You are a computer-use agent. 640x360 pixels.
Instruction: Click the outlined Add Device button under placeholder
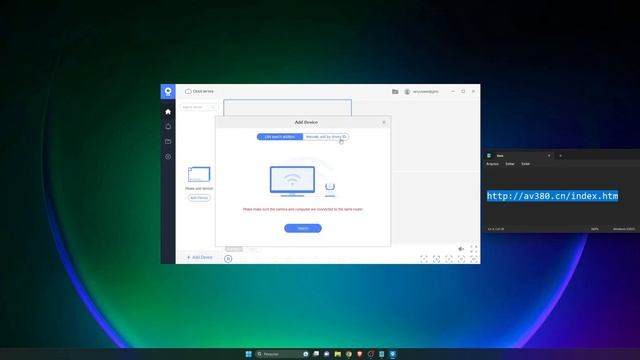(199, 198)
